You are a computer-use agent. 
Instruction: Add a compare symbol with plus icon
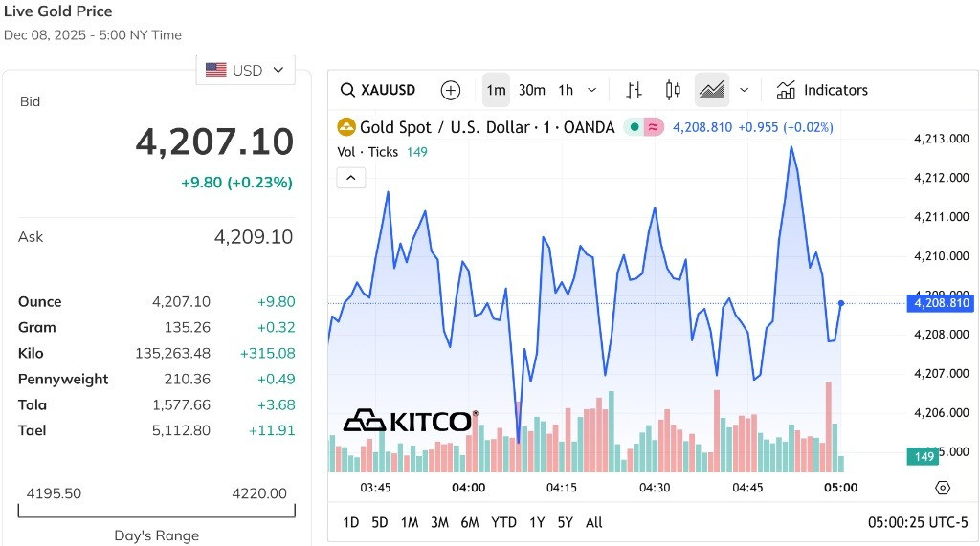click(450, 90)
